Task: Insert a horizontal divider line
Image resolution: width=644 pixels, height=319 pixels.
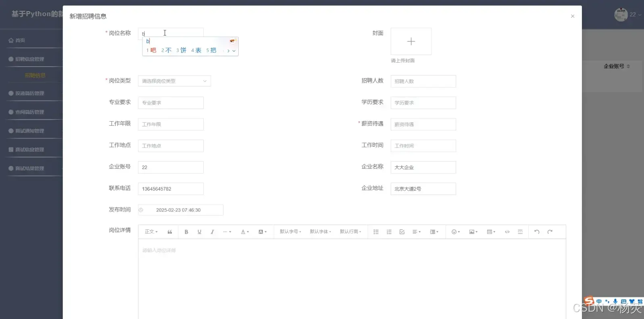Action: pos(520,232)
